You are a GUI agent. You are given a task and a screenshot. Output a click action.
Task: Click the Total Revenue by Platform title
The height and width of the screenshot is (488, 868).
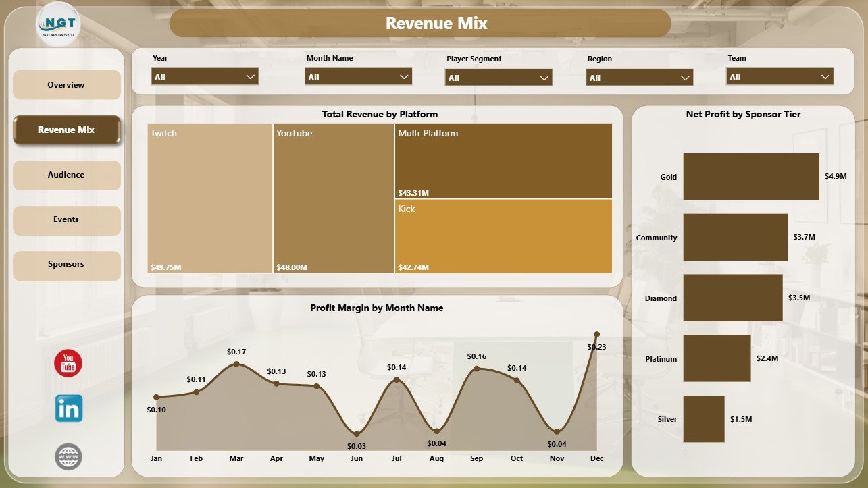tap(380, 115)
